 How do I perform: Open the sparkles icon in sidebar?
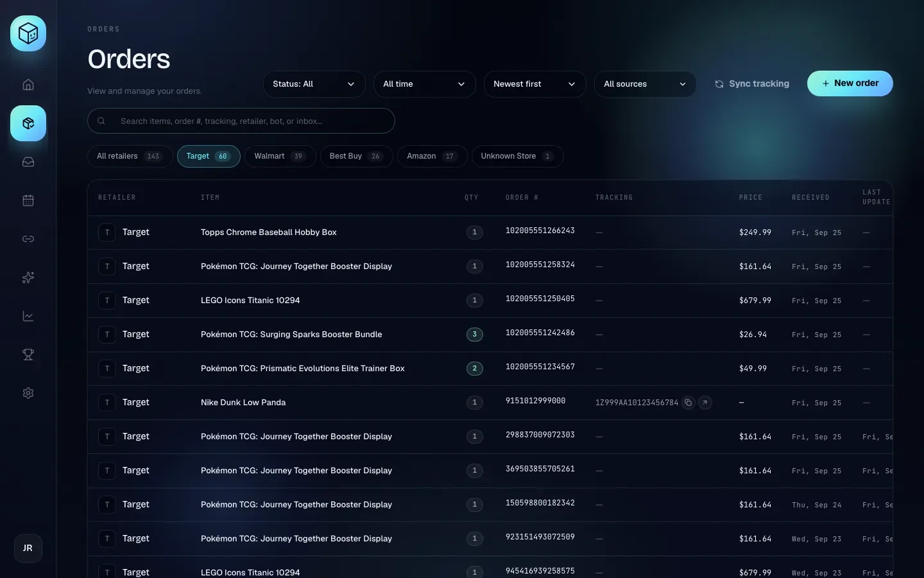(28, 277)
